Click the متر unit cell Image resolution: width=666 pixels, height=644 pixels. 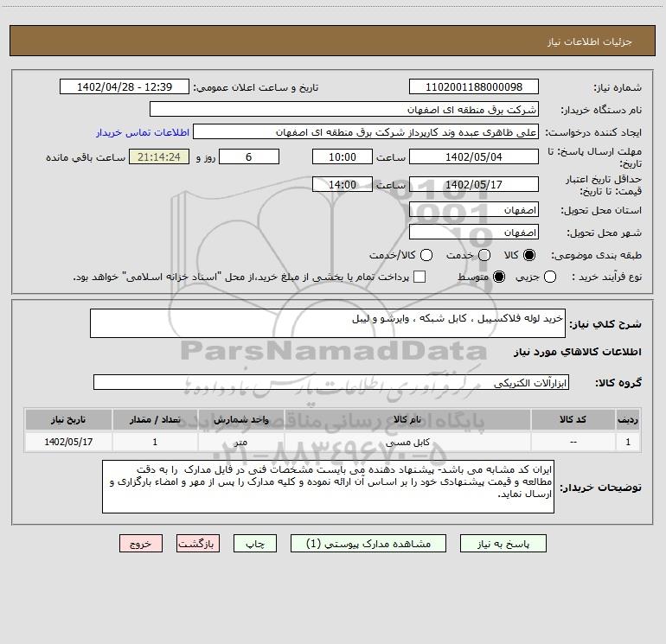pos(240,442)
